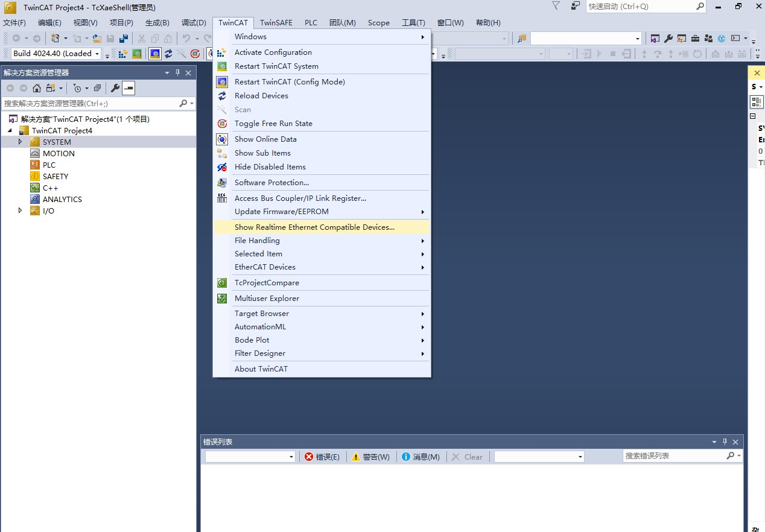Select PLC node in project tree

(49, 165)
